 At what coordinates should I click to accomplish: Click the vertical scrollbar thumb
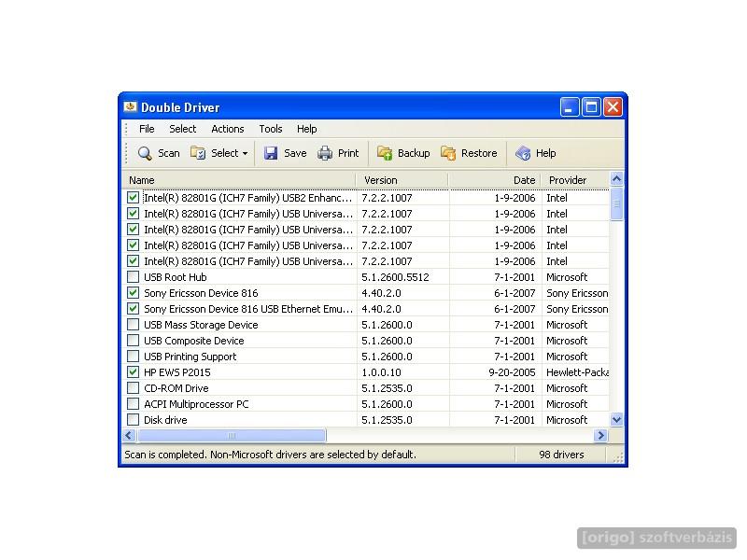click(x=616, y=203)
